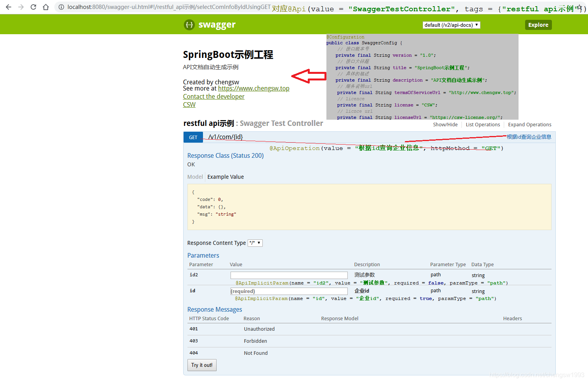Image resolution: width=588 pixels, height=382 pixels.
Task: Select the API文档自动生成示例 description
Action: point(211,67)
